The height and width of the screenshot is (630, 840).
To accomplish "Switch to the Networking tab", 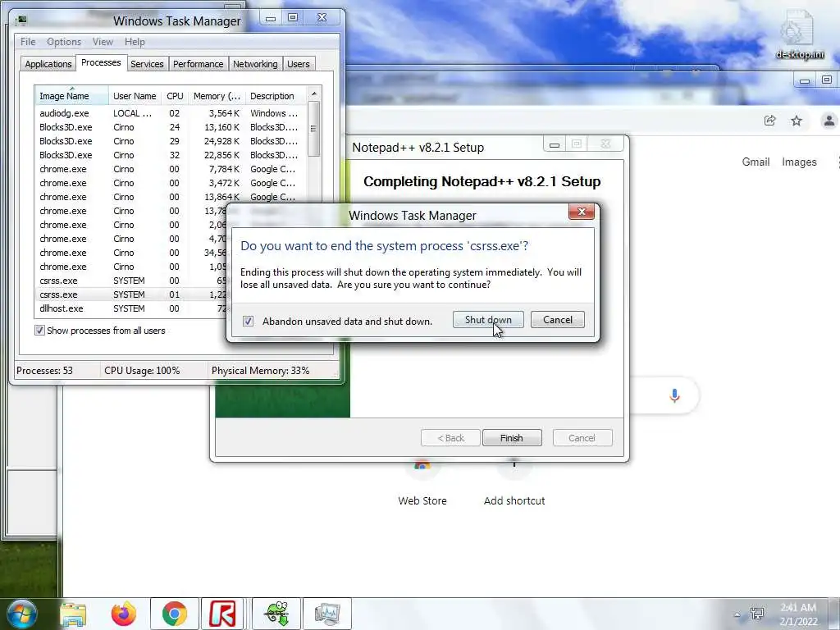I will [x=255, y=64].
